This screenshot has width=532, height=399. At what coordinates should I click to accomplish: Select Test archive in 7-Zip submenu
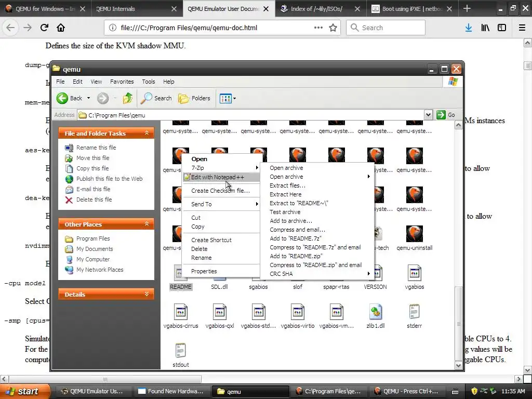click(317, 212)
